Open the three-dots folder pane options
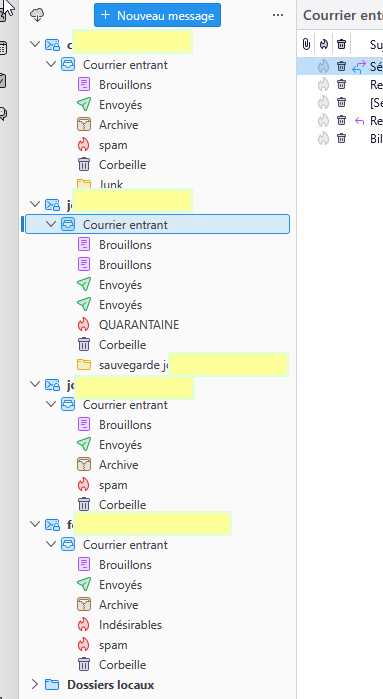The image size is (383, 699). (278, 15)
